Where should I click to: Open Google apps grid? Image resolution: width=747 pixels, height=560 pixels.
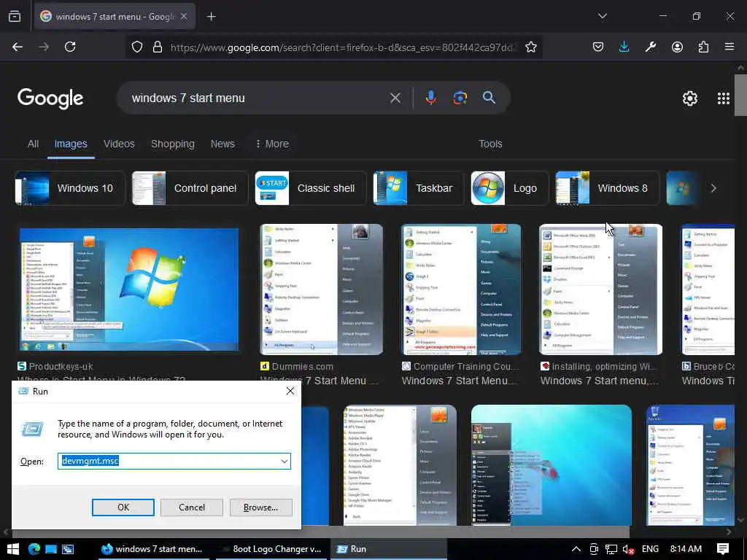[x=723, y=98]
